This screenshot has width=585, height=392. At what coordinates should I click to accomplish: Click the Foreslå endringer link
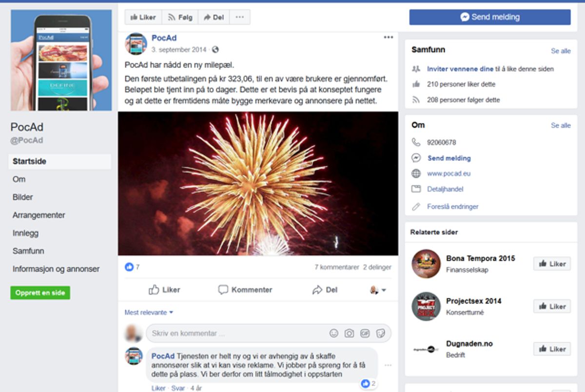(x=453, y=207)
